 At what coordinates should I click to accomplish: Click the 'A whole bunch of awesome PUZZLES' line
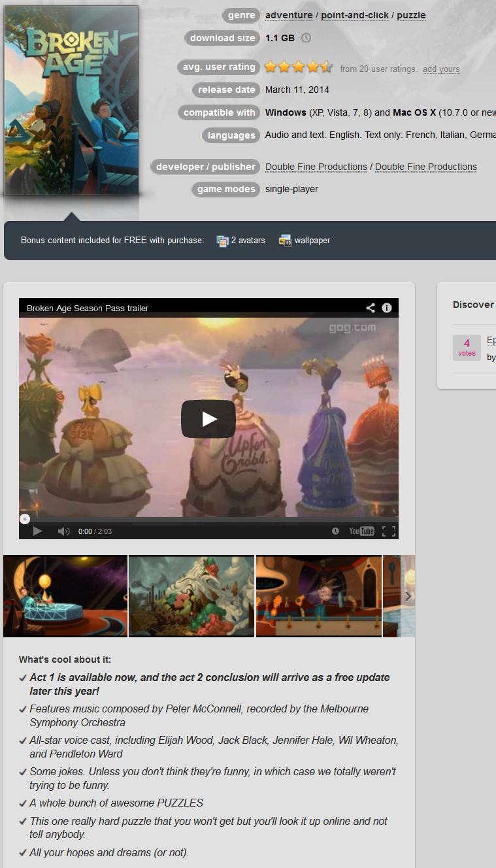point(116,803)
